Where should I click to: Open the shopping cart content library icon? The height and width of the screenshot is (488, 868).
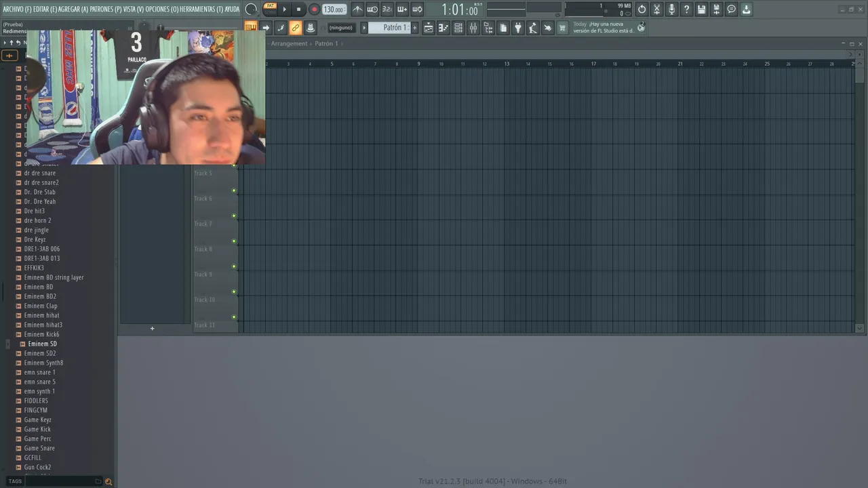click(x=562, y=28)
